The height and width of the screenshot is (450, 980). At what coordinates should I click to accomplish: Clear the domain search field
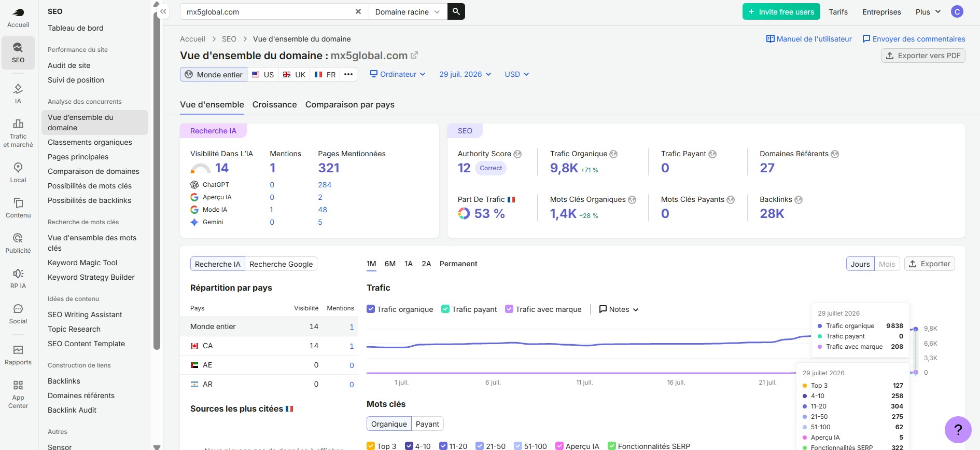coord(358,11)
